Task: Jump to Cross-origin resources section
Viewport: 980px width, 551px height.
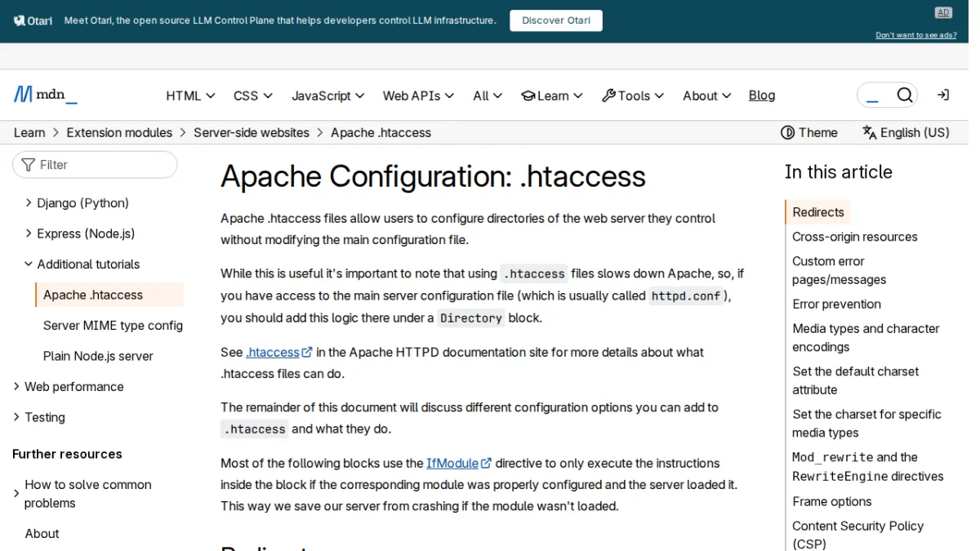Action: 855,237
